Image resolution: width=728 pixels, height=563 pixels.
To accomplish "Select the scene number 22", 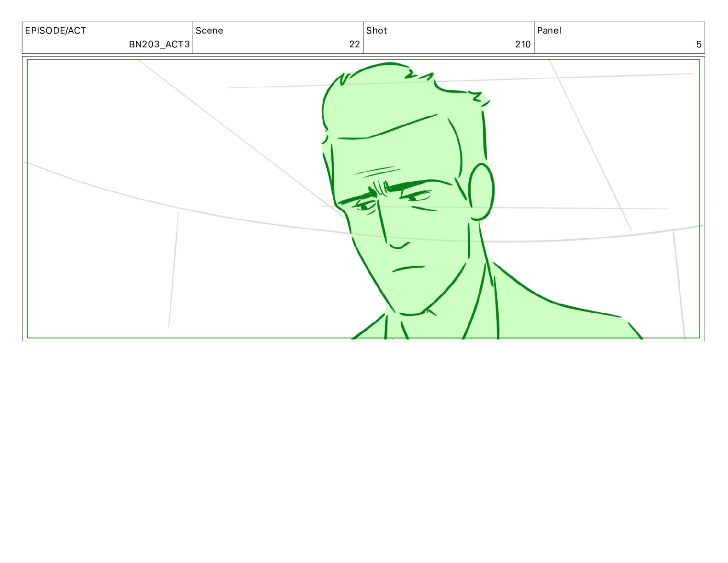I will [x=354, y=45].
